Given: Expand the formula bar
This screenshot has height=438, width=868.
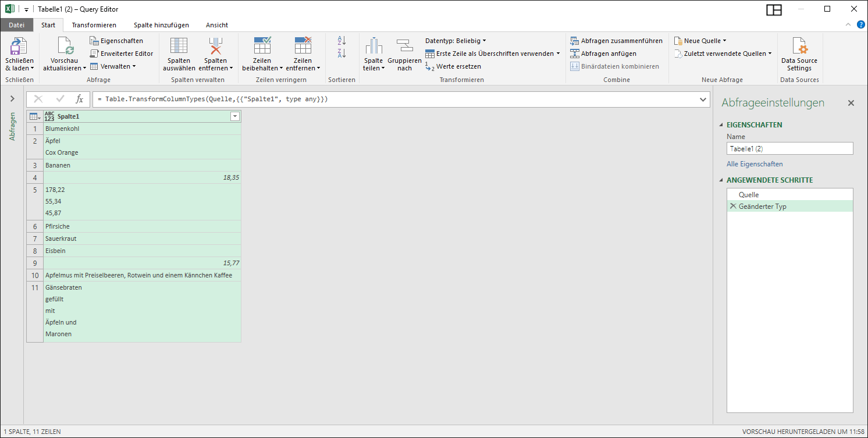Looking at the screenshot, I should click(703, 99).
